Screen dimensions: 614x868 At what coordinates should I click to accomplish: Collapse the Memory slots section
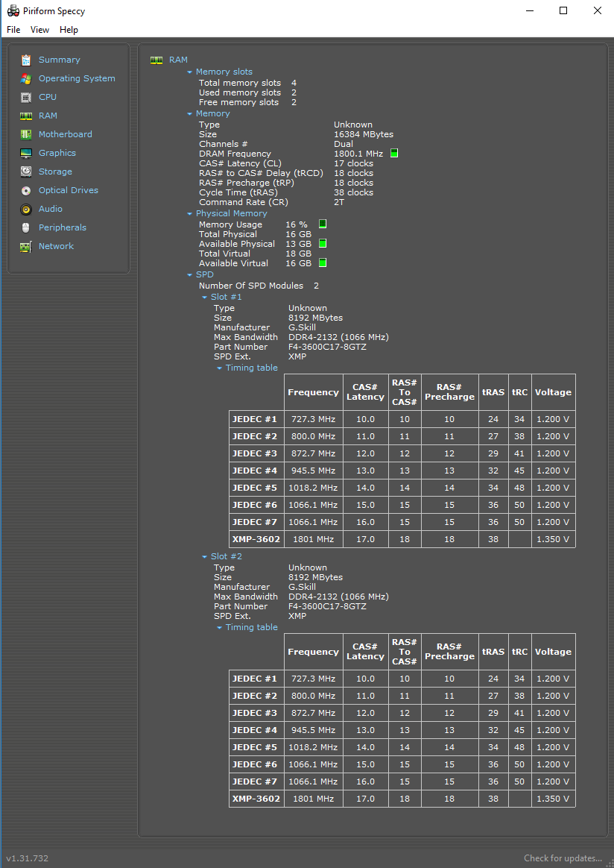(190, 72)
